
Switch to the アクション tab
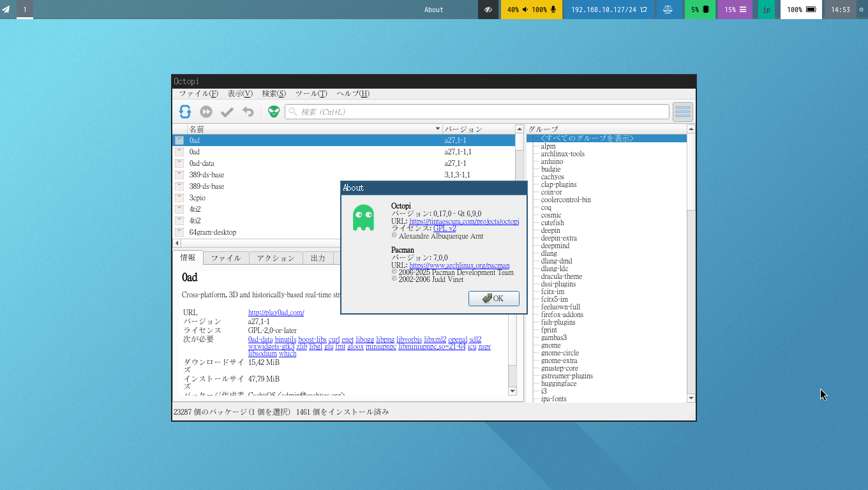point(276,258)
